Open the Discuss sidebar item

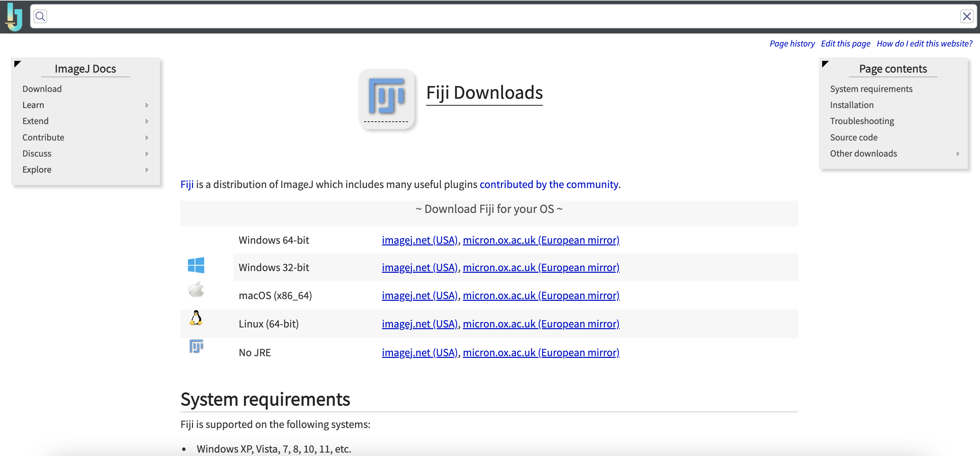click(x=37, y=153)
